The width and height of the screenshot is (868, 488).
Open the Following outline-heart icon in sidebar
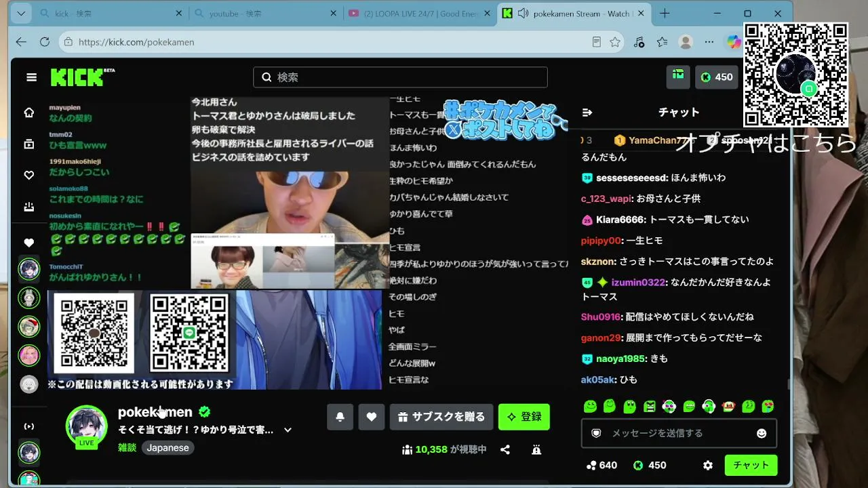(29, 176)
